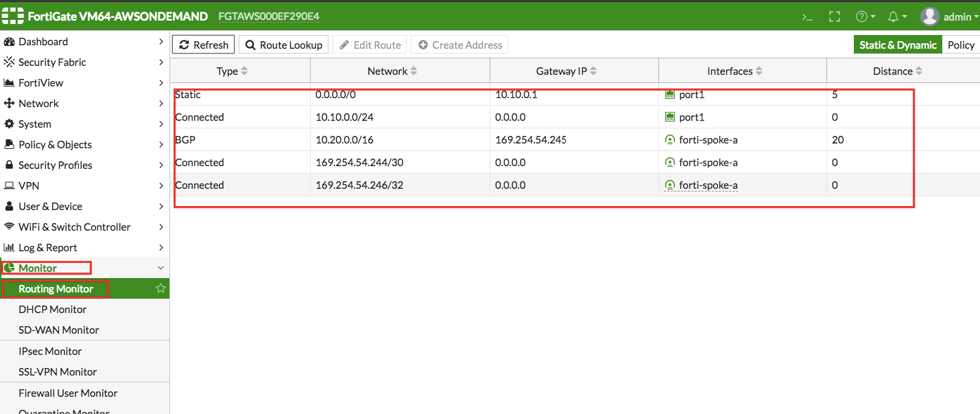
Task: Expand Security Fabric with its chevron
Action: point(161,62)
